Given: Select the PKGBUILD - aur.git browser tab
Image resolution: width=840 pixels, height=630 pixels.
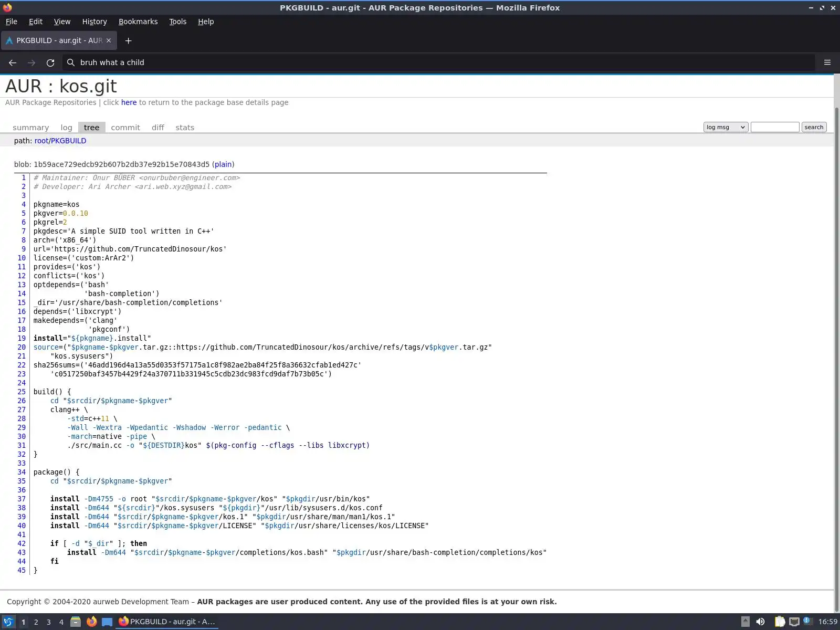Looking at the screenshot, I should pyautogui.click(x=59, y=40).
